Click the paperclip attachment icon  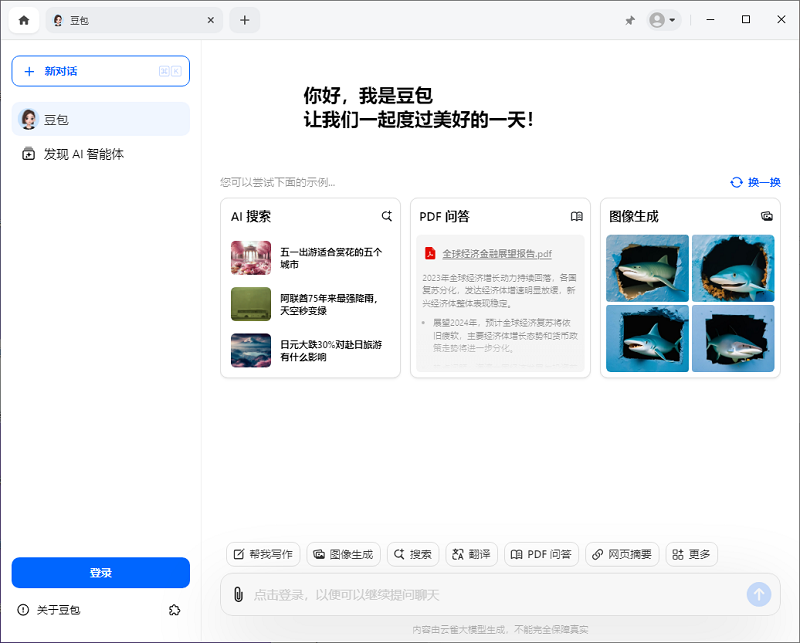(x=238, y=593)
